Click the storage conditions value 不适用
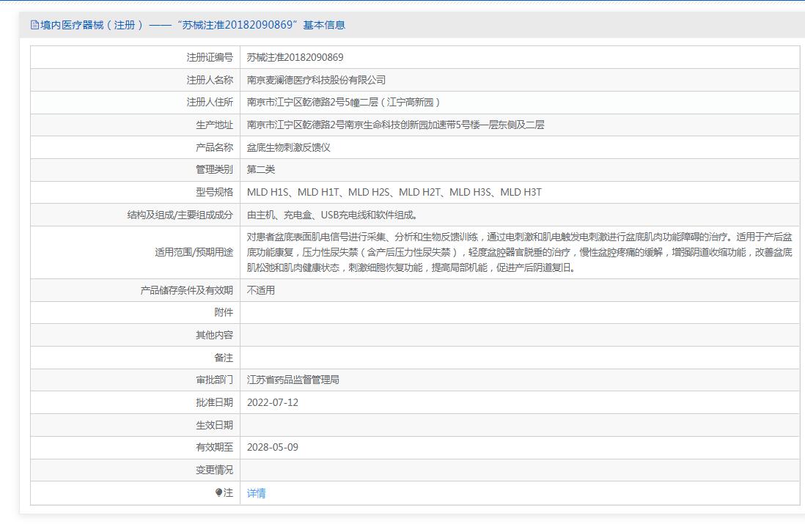This screenshot has width=805, height=532. (261, 290)
